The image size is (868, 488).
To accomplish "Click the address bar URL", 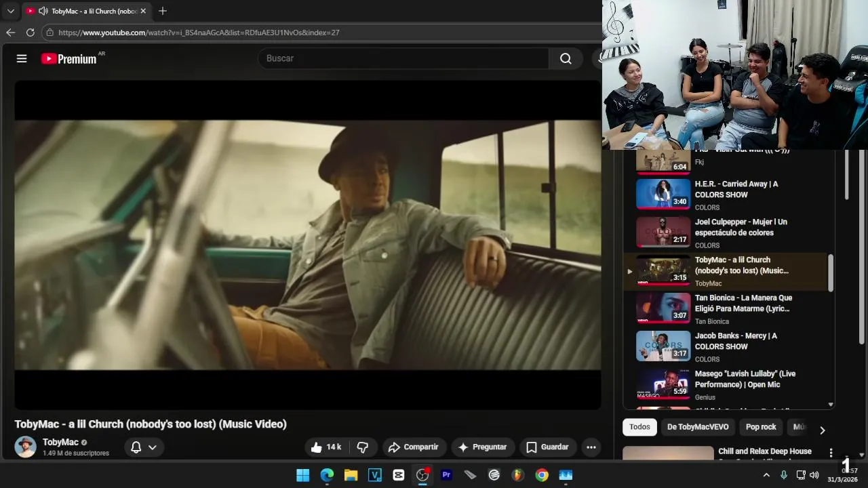I will (x=199, y=33).
